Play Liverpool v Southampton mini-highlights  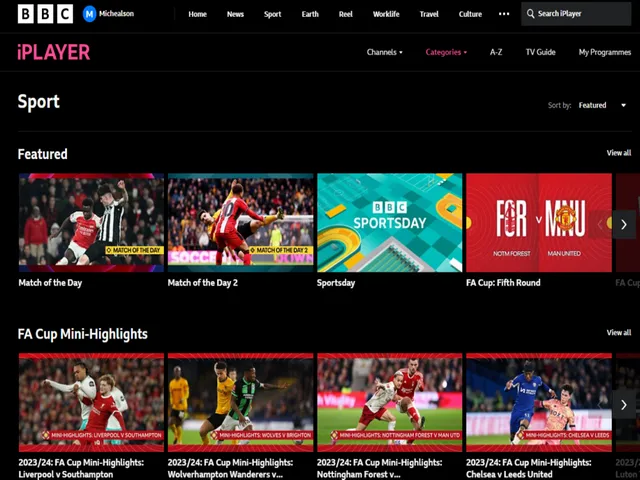[x=90, y=402]
